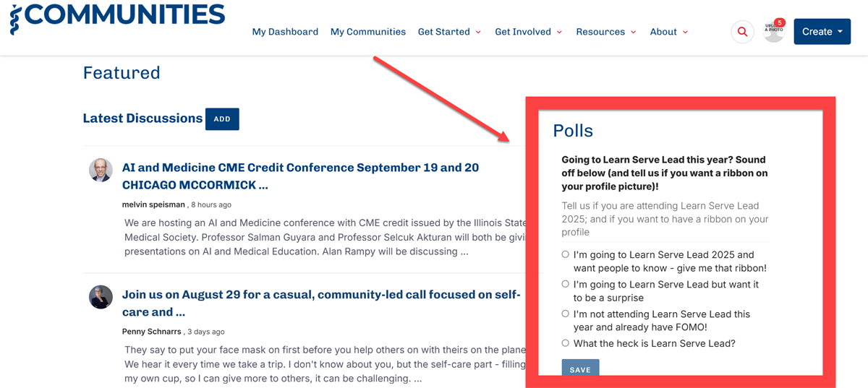Expand the Get Started dropdown menu
This screenshot has width=868, height=388.
tap(449, 32)
